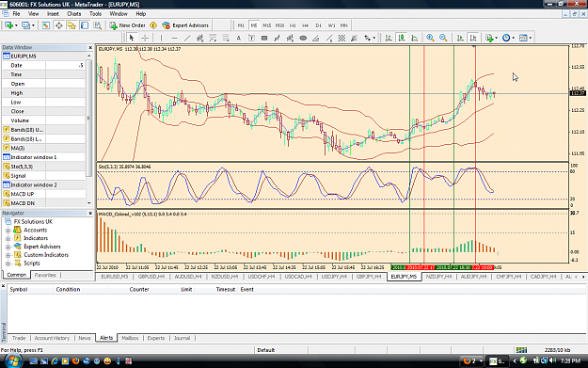Image resolution: width=588 pixels, height=368 pixels.
Task: Select the trendline drawing tool
Action: point(187,38)
